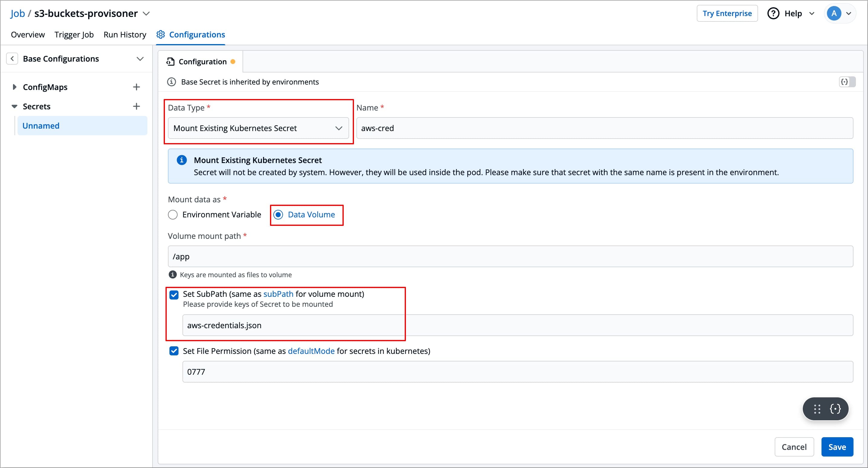Image resolution: width=868 pixels, height=468 pixels.
Task: Click the Help question mark icon
Action: (x=773, y=13)
